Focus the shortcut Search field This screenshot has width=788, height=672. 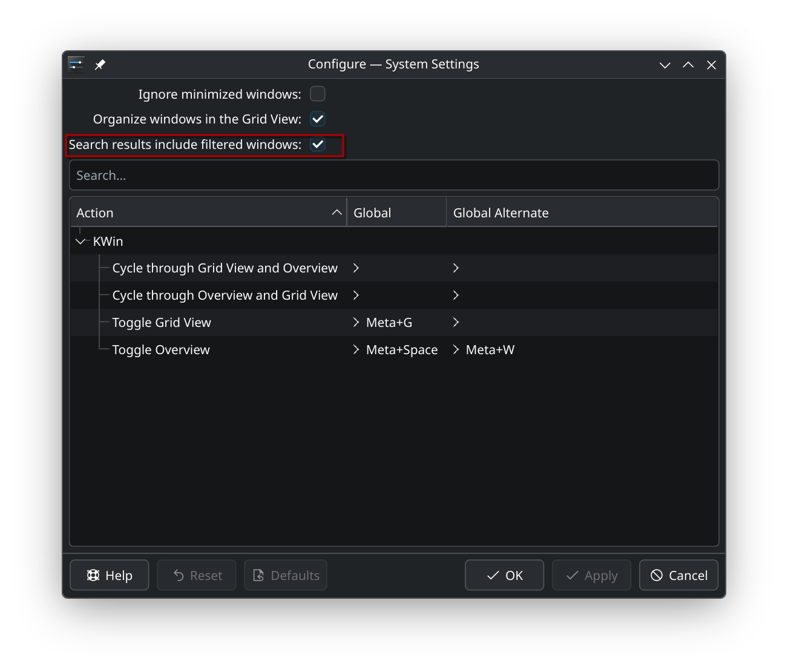click(x=393, y=176)
